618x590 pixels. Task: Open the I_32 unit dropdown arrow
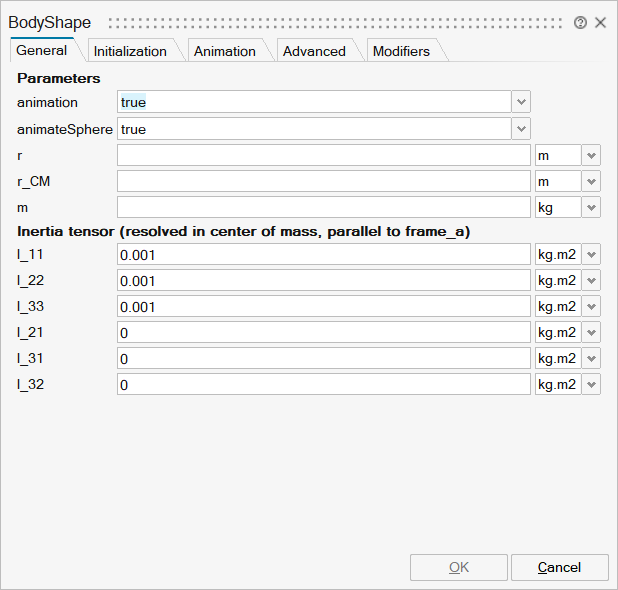[x=591, y=384]
